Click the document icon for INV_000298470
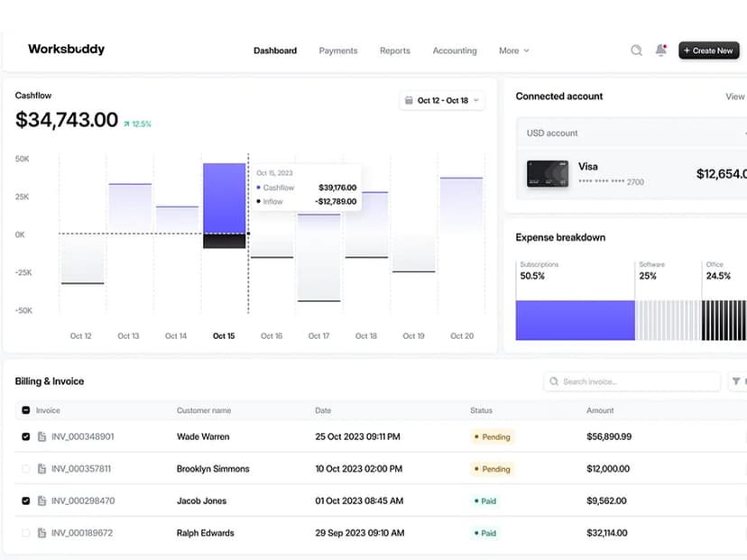The width and height of the screenshot is (747, 560). [41, 501]
